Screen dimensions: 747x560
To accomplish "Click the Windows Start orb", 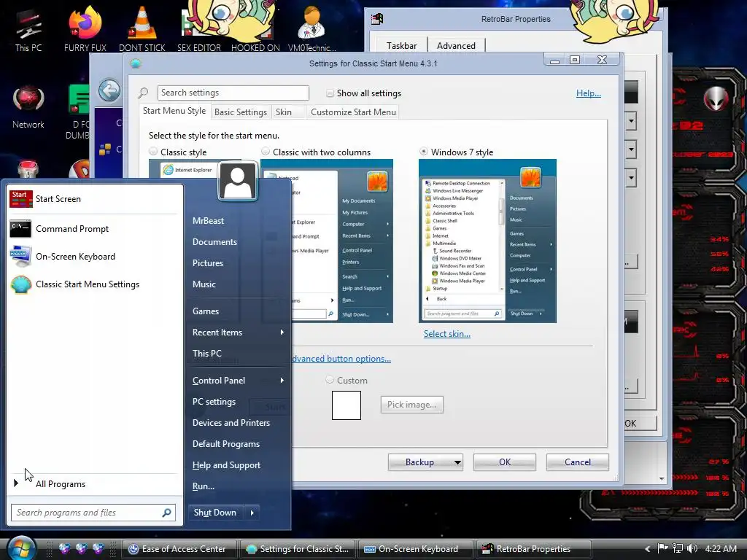I will point(21,548).
